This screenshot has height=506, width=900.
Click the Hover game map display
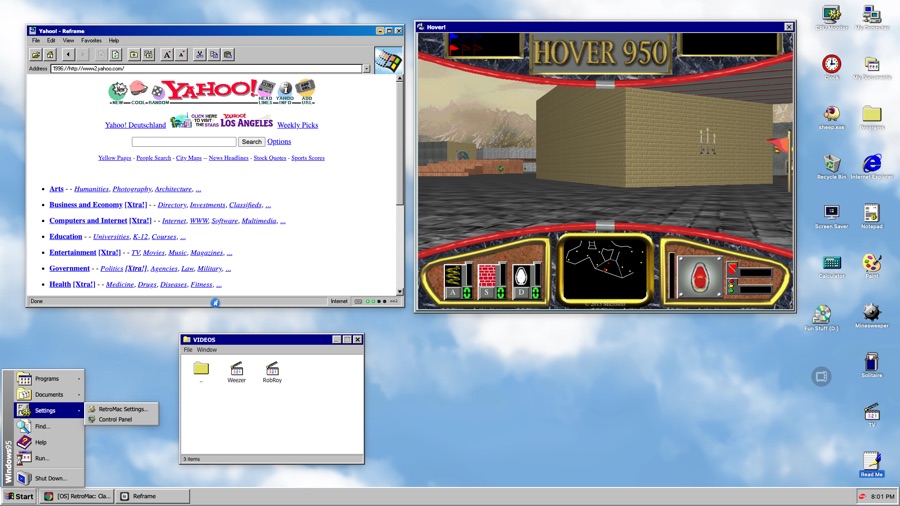[605, 269]
